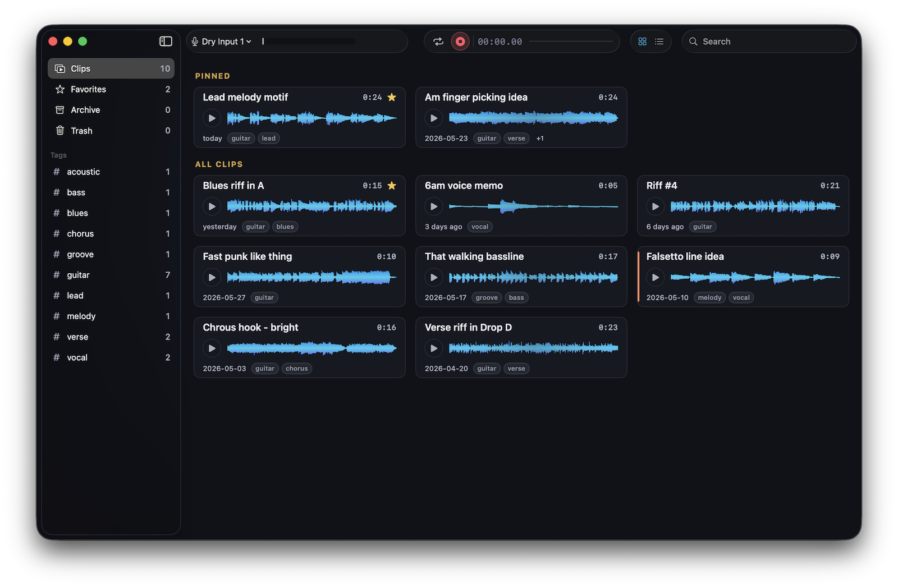Click the melody tag on Falsetto line idea
Viewport: 898px width, 588px height.
pos(709,298)
